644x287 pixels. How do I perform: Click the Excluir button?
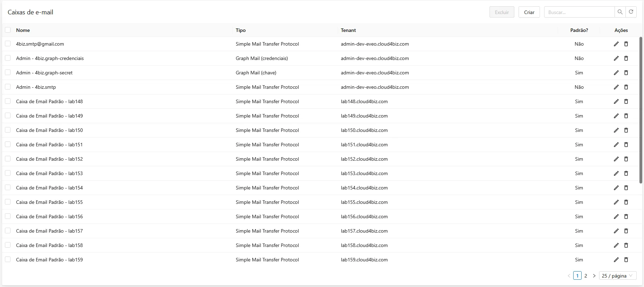[x=502, y=12]
